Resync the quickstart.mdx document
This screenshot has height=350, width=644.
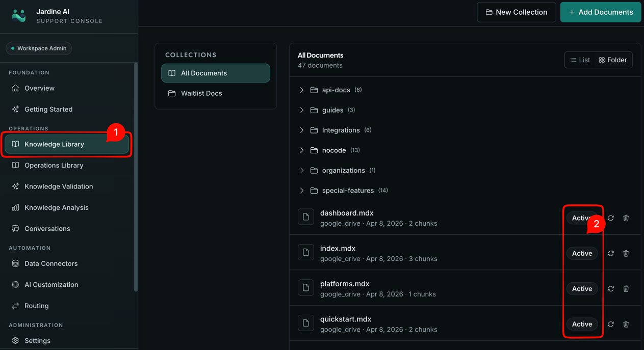(x=611, y=324)
